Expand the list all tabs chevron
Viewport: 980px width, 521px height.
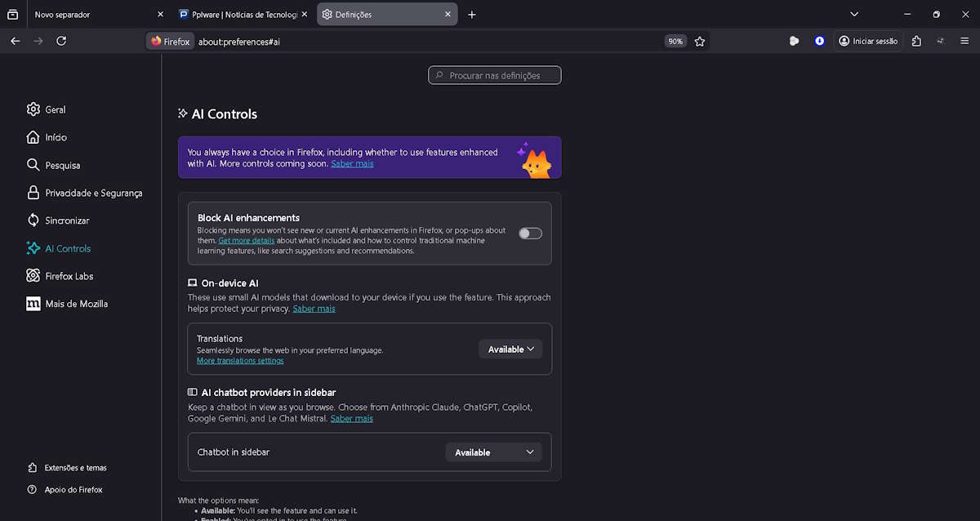point(854,15)
